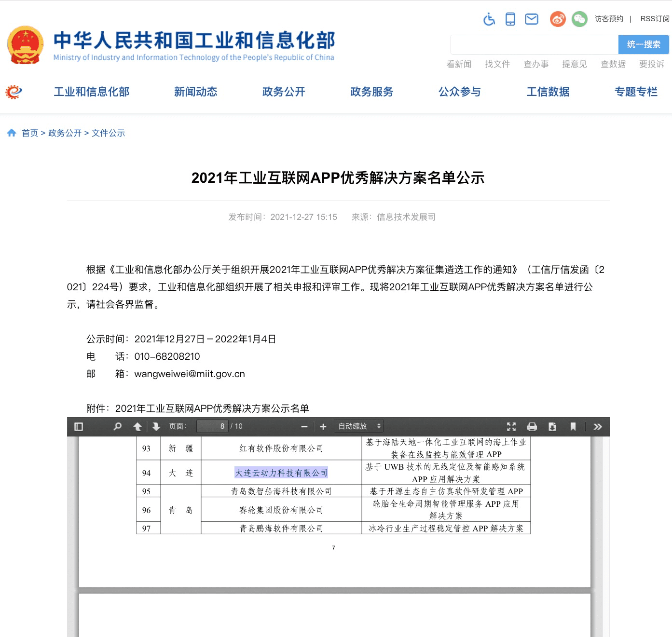Click the Weibo share icon

pos(557,19)
